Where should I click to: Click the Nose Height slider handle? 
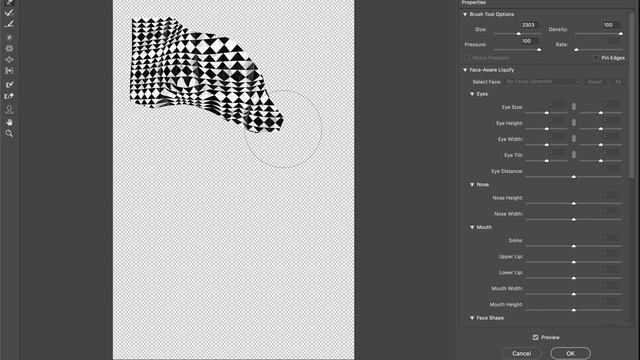pos(573,203)
